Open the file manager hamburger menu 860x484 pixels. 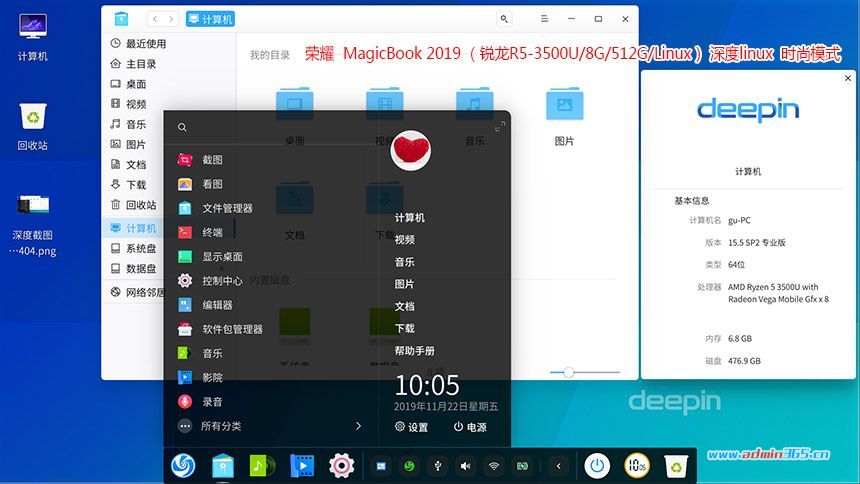point(544,19)
